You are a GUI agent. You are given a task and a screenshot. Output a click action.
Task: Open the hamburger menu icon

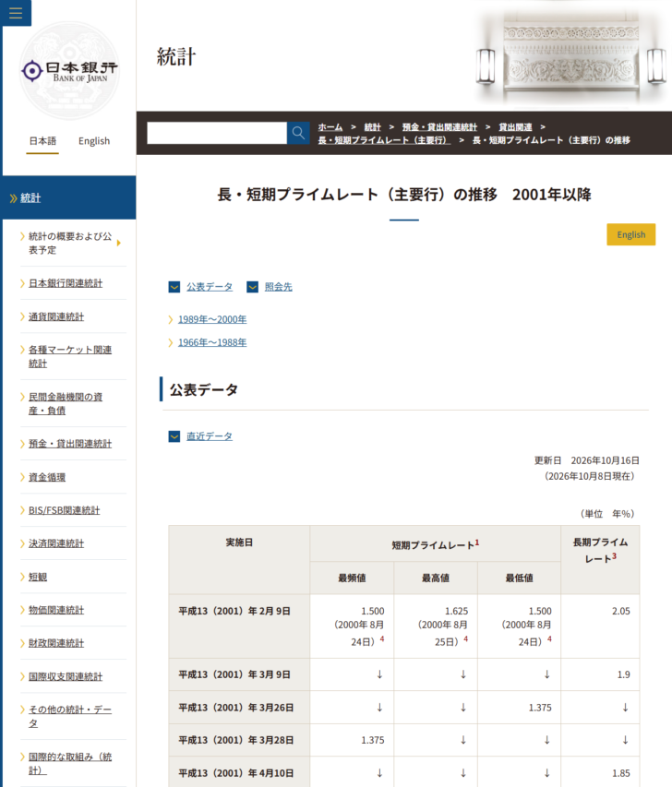pos(16,13)
